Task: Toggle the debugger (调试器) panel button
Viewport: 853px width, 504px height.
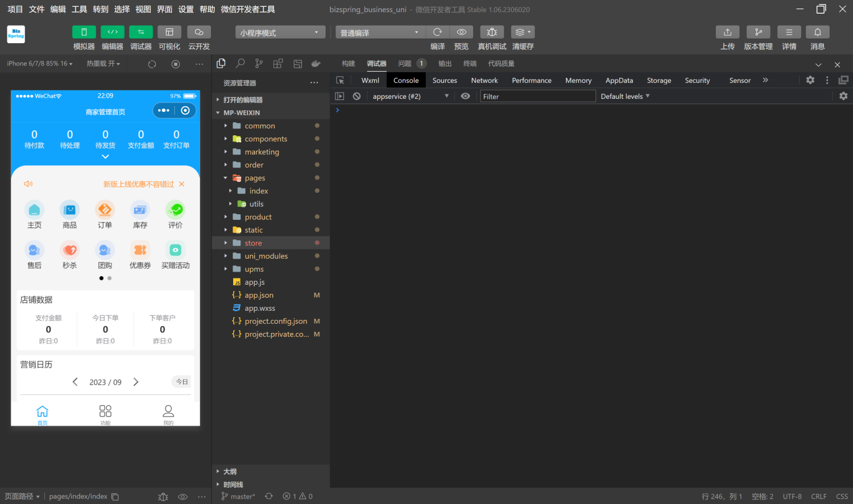Action: pos(141,32)
